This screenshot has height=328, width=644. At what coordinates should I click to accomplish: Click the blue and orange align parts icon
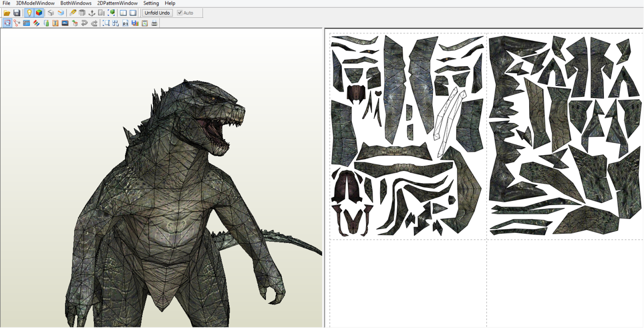point(135,23)
